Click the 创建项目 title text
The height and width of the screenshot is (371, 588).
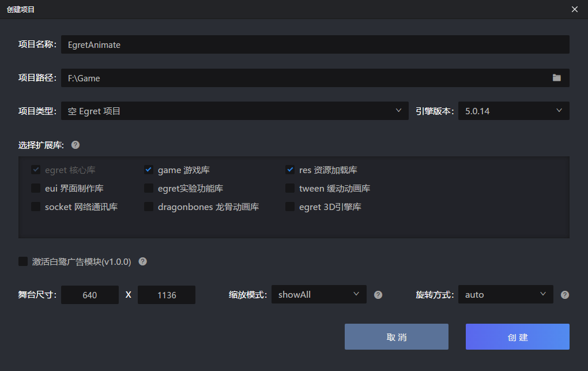click(21, 9)
